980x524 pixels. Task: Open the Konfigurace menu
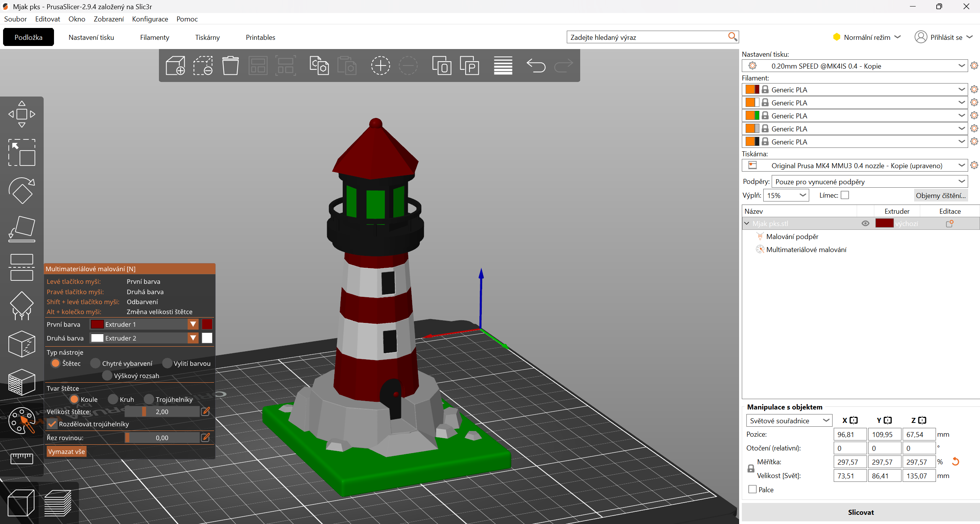(x=150, y=19)
